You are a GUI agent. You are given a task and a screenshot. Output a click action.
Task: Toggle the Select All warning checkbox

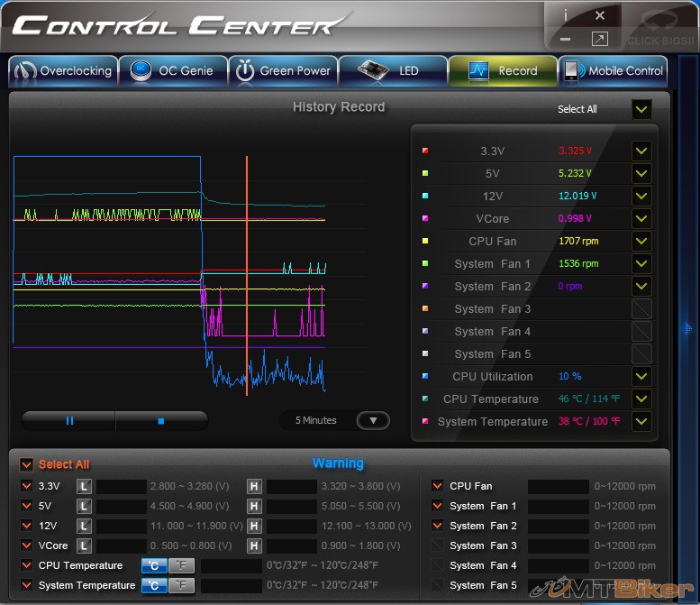coord(26,464)
